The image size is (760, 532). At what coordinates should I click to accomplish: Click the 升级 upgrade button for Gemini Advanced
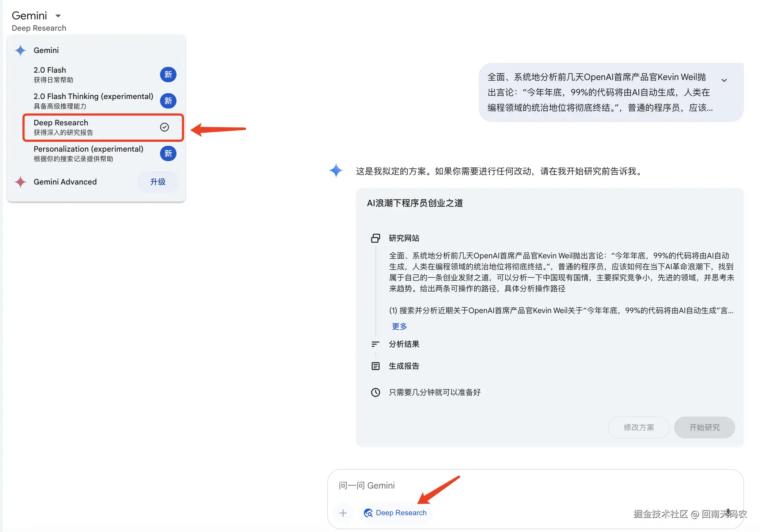(157, 182)
